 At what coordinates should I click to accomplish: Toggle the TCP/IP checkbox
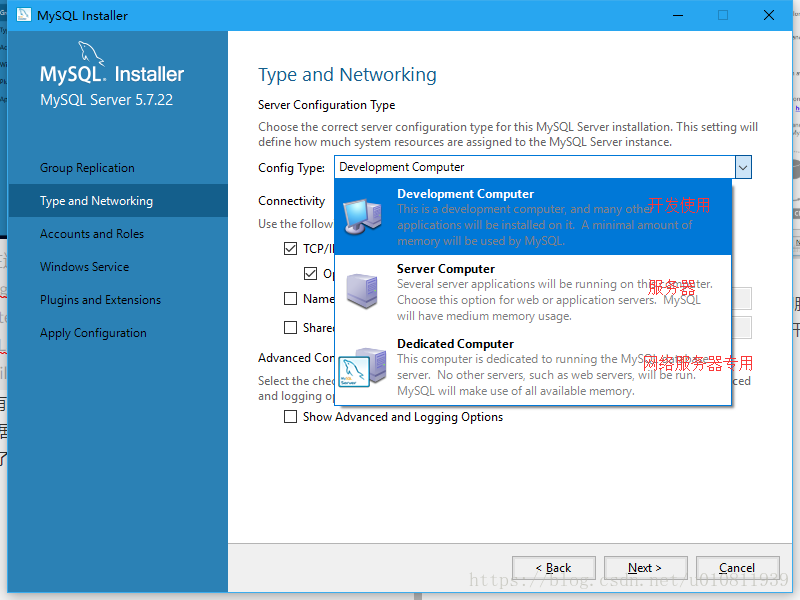coord(290,248)
